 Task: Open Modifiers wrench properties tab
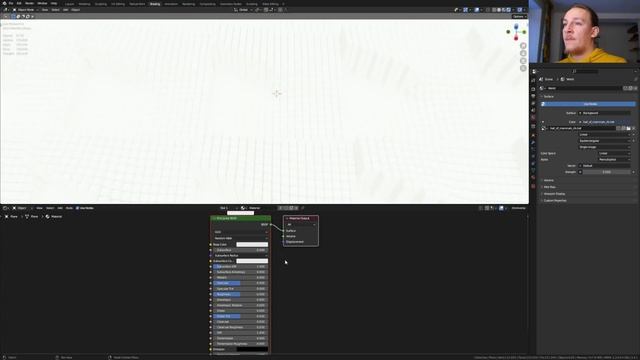533,142
